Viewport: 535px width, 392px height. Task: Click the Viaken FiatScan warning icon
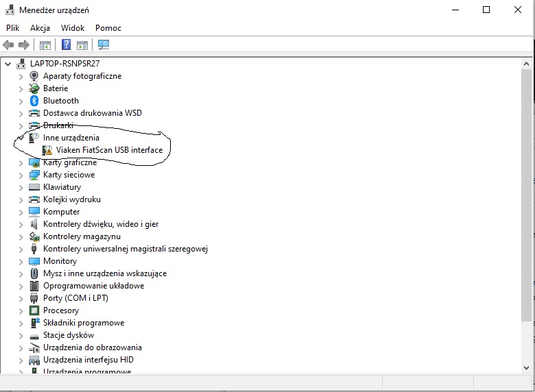coord(47,150)
